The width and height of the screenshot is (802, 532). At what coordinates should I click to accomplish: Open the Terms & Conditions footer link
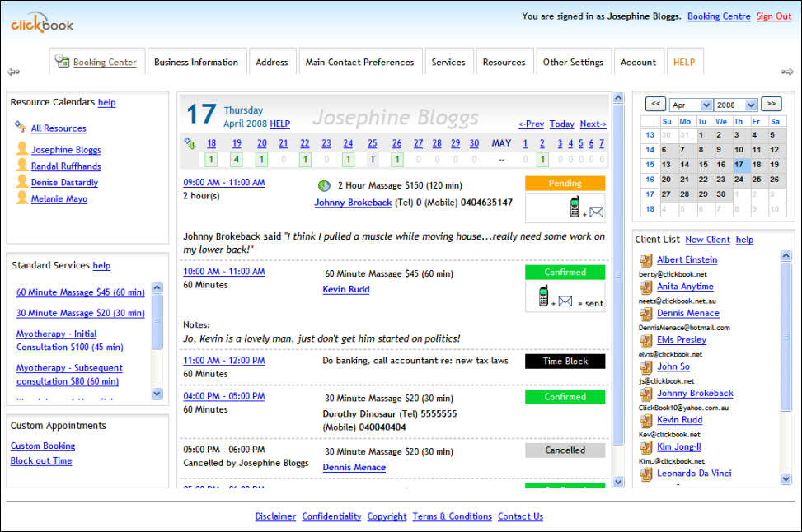(x=453, y=516)
